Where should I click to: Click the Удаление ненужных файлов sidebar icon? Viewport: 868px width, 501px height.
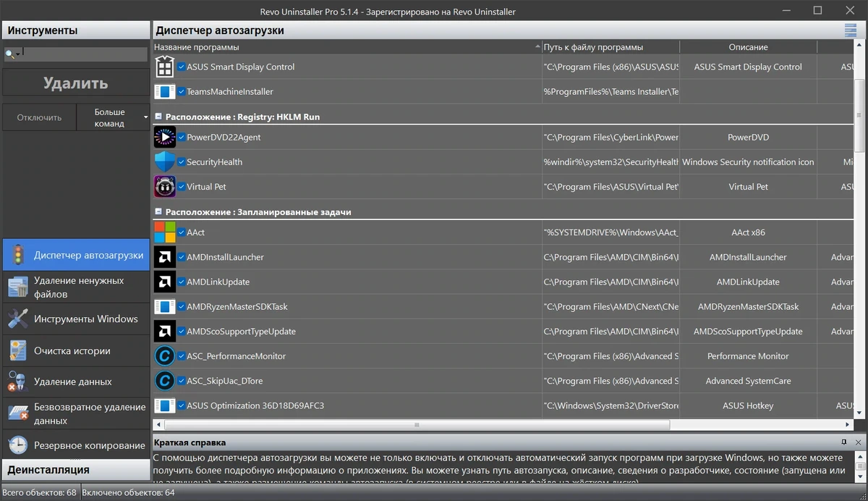17,287
